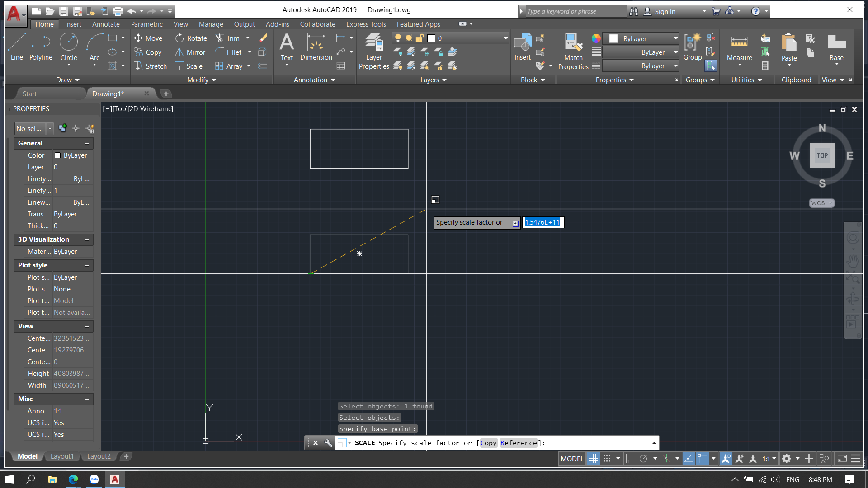Toggle object snap tracking in status bar
This screenshot has width=868, height=488.
coord(688,459)
